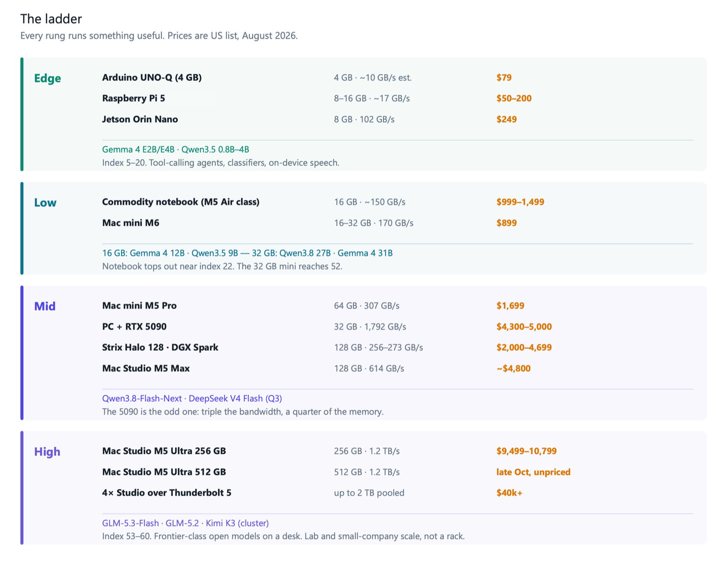
Task: Click the "$50–200" price
Action: coord(514,98)
